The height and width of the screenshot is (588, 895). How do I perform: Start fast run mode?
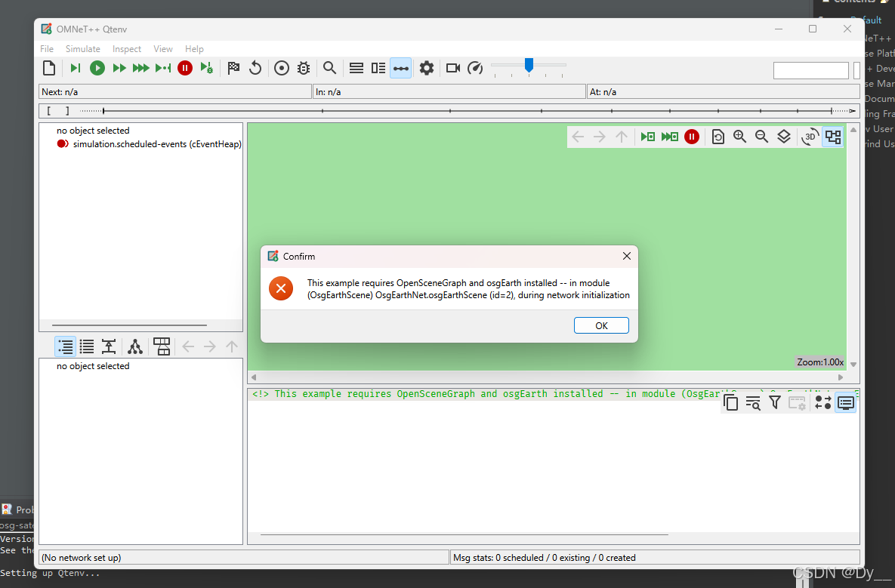click(119, 68)
